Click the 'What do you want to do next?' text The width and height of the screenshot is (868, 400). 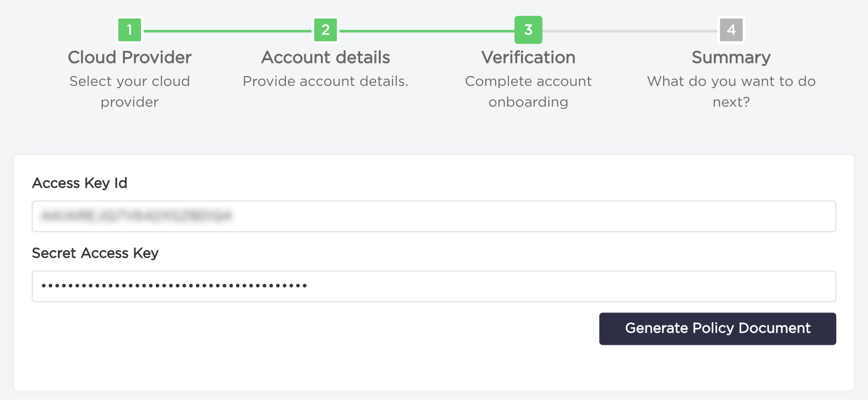click(x=731, y=91)
